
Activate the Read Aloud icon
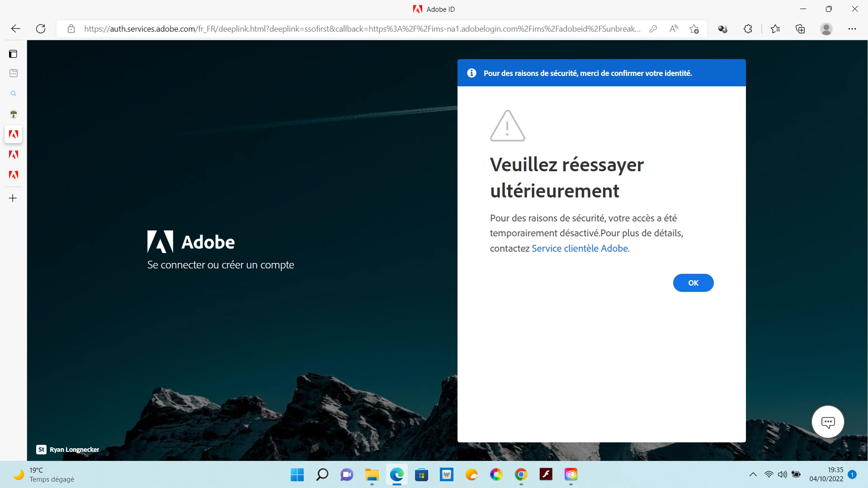(x=674, y=29)
